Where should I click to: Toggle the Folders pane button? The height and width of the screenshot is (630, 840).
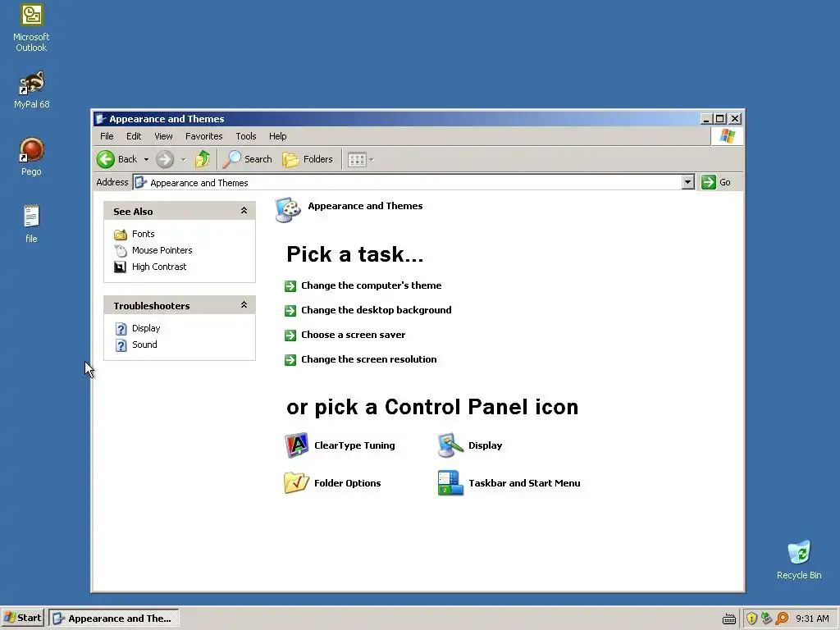point(308,159)
